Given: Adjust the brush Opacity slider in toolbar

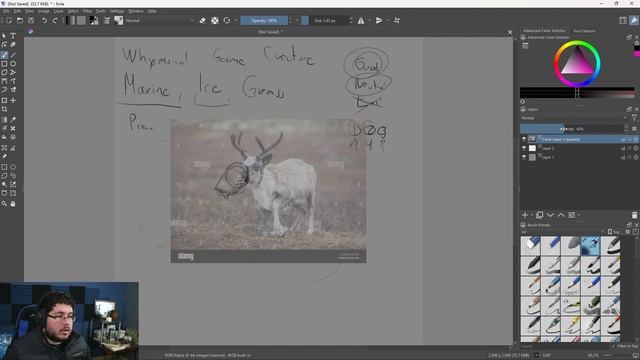Looking at the screenshot, I should [x=264, y=20].
